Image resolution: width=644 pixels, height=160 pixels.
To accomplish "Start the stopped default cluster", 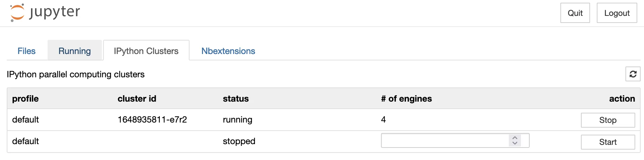I will (x=608, y=142).
